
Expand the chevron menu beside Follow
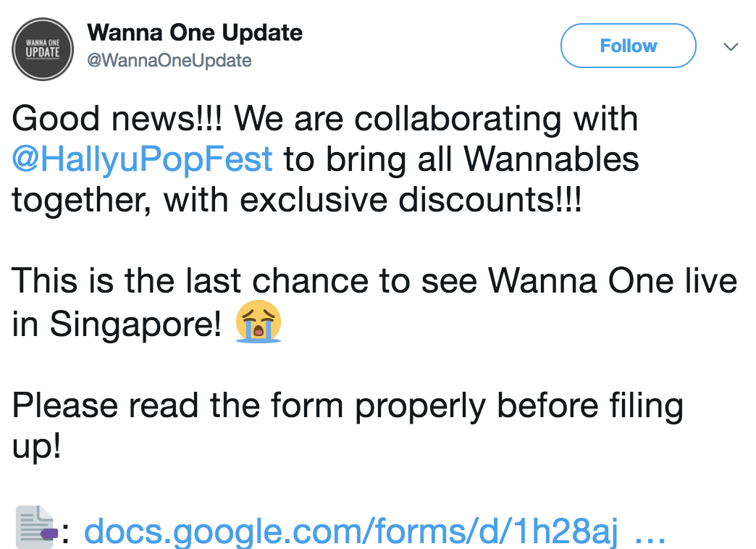tap(731, 47)
